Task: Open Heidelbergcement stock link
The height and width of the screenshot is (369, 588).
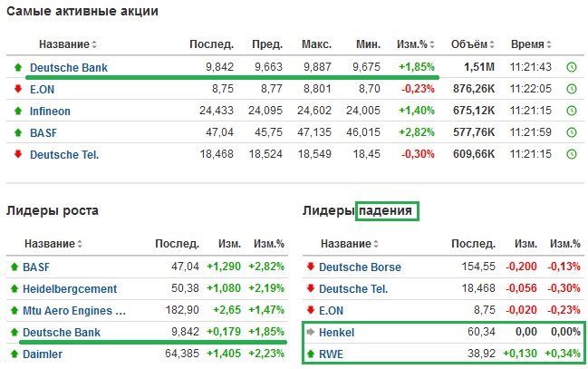Action: pyautogui.click(x=70, y=288)
